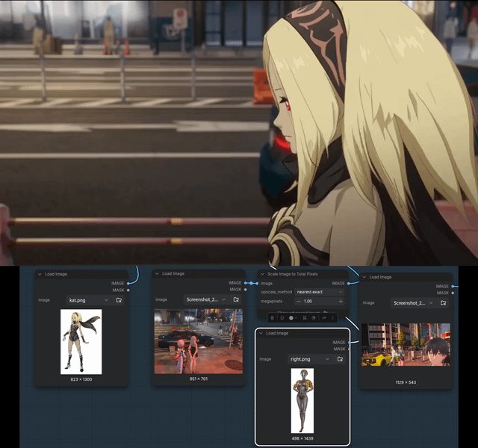Collapse the Scale Image to Total Pixels node
Viewport: 478px width, 448px height.
point(262,274)
